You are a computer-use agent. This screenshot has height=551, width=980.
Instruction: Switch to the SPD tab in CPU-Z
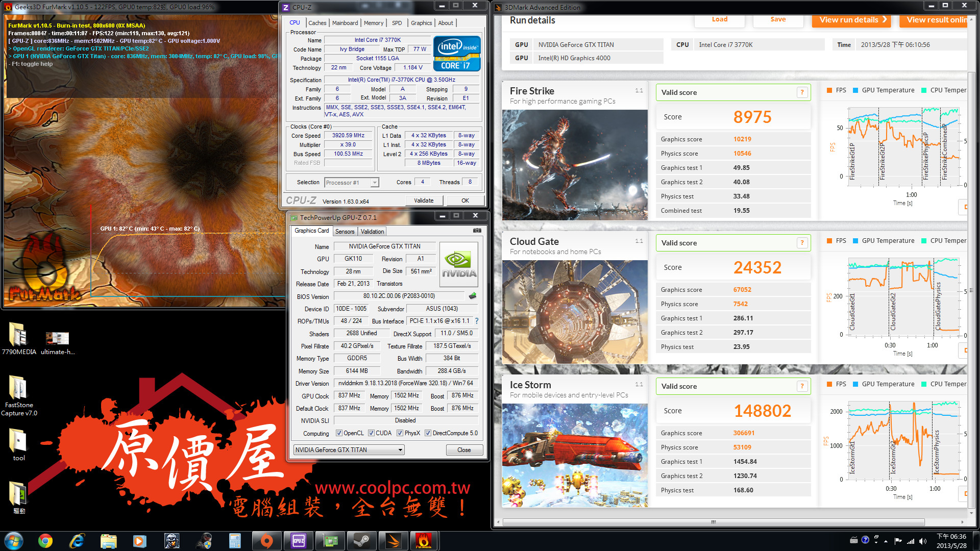pos(397,23)
